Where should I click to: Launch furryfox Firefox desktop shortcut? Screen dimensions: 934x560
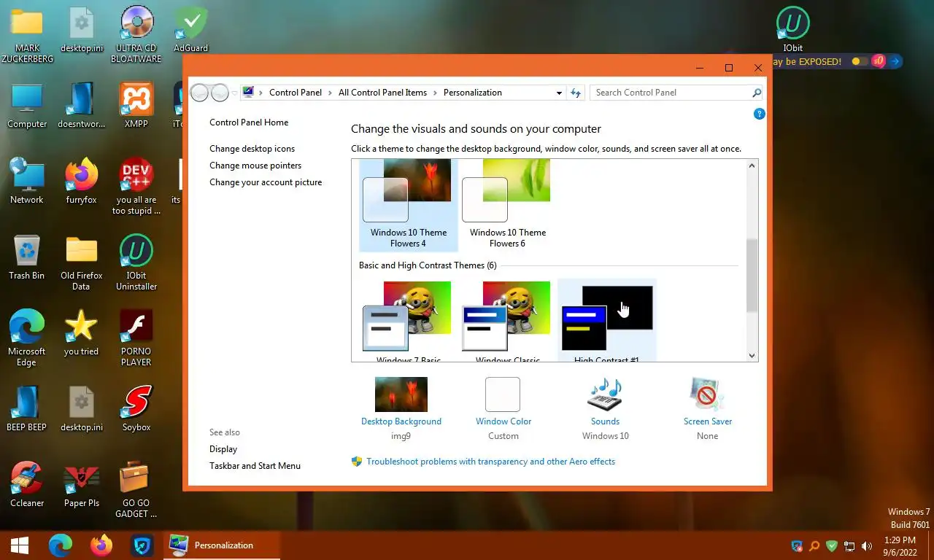click(81, 181)
